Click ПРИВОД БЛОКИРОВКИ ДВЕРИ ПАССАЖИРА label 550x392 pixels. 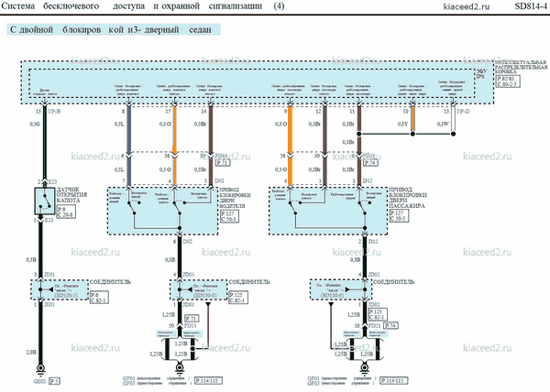[x=408, y=198]
